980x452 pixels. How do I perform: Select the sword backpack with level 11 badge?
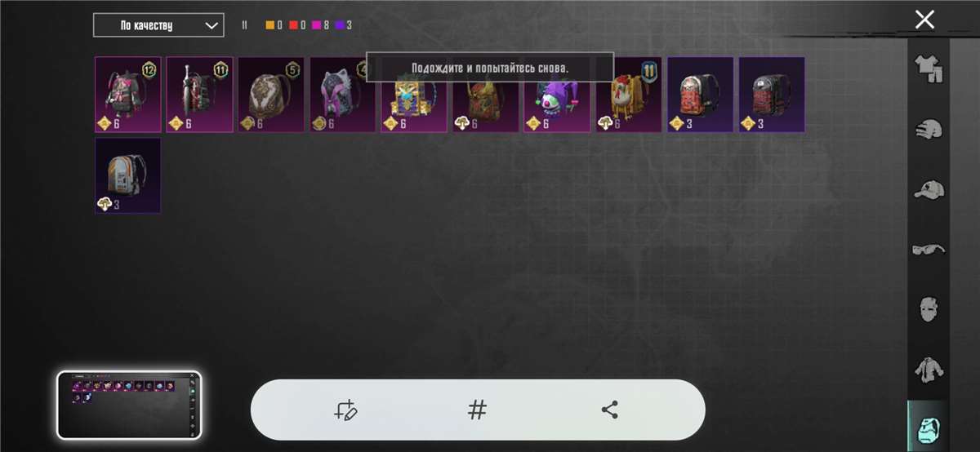click(200, 95)
